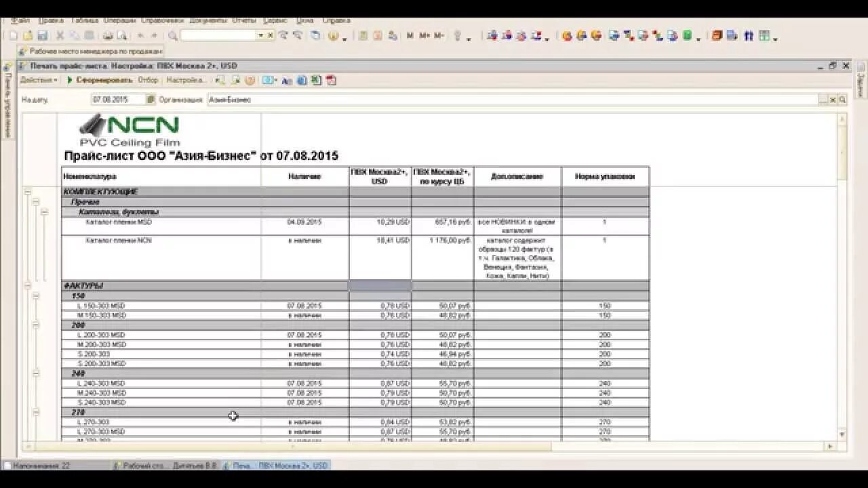This screenshot has height=488, width=868.
Task: Collapse the 270 group
Action: 36,411
